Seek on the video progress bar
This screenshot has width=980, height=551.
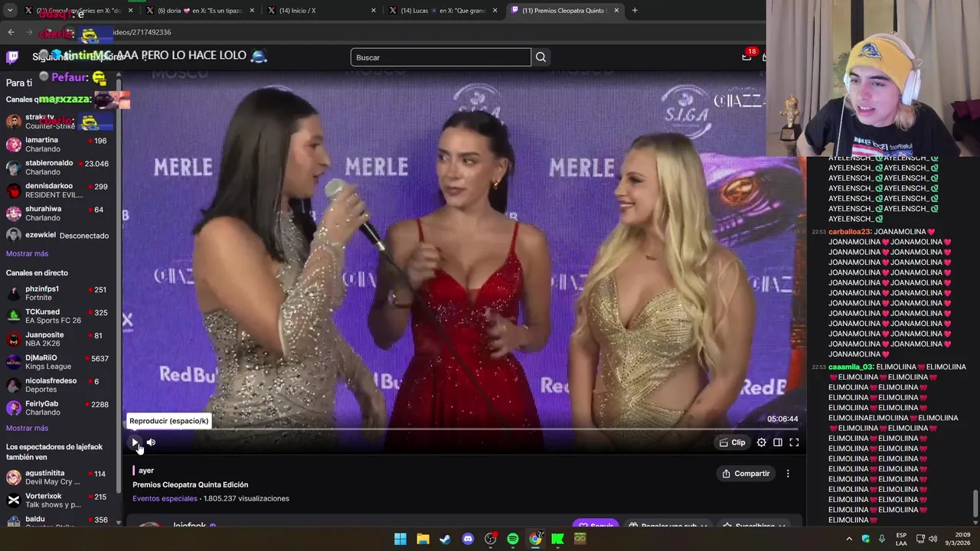(x=463, y=429)
